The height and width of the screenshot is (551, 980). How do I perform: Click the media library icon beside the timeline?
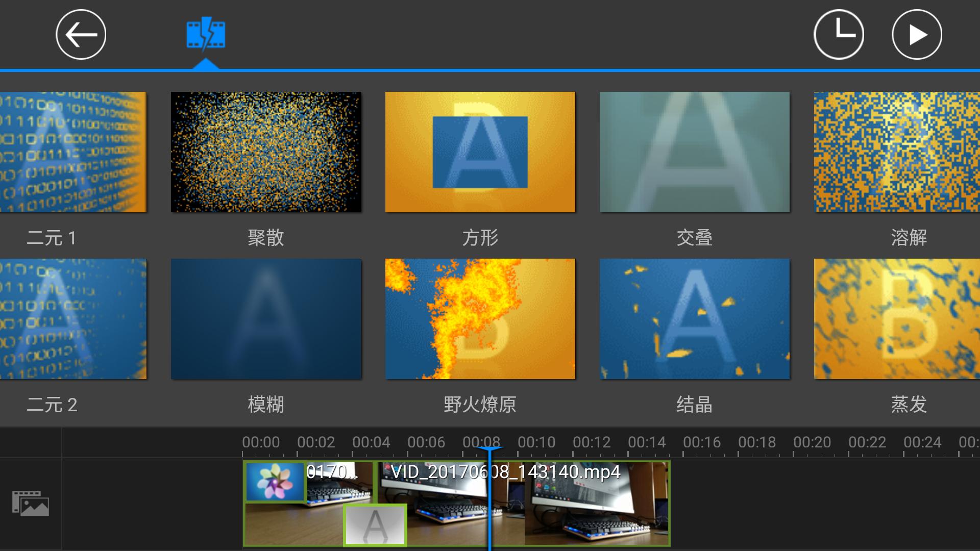point(32,504)
